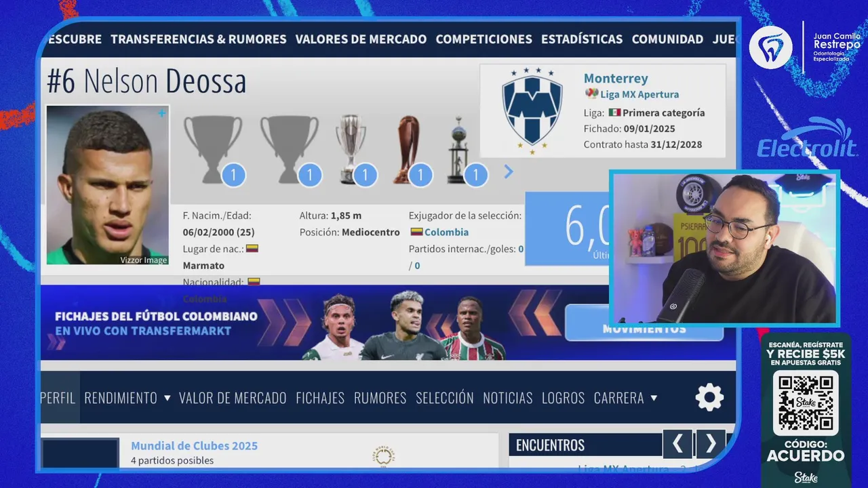Click the 'Posición: Mediocentro' text

[x=350, y=232]
